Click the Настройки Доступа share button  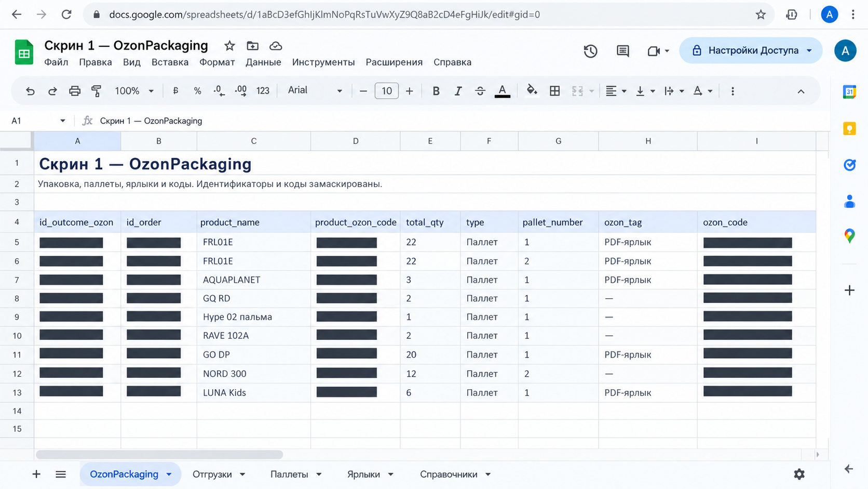(x=751, y=50)
